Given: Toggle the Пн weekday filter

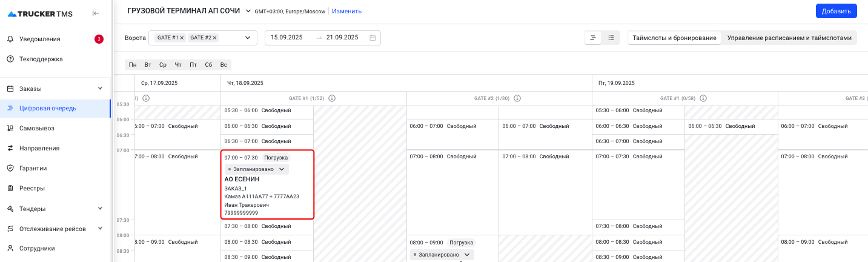Looking at the screenshot, I should coord(133,65).
